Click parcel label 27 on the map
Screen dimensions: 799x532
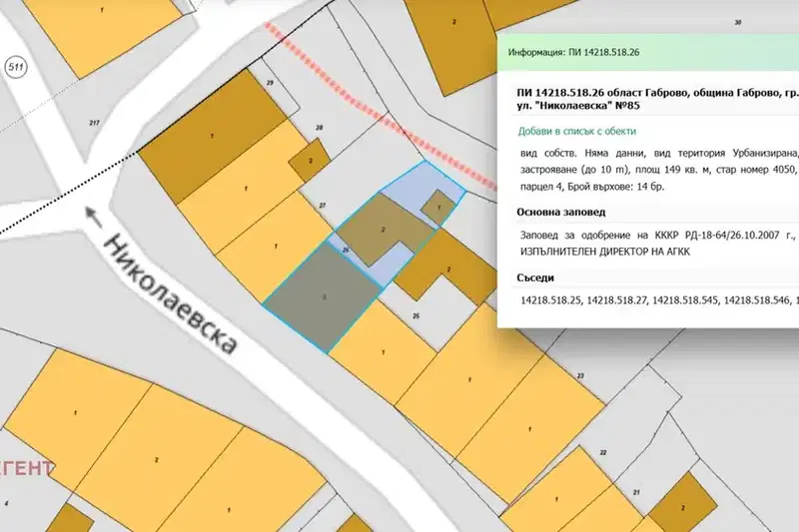[322, 206]
